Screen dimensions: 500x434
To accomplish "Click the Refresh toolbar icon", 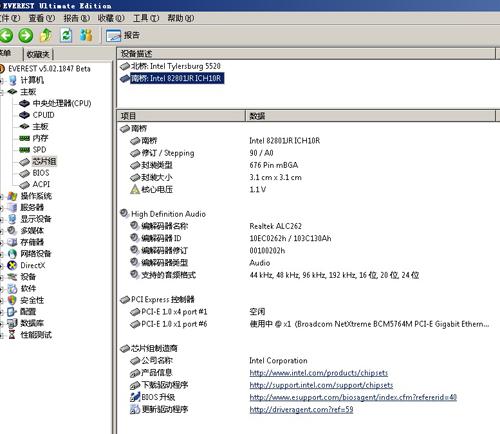I will pos(66,35).
